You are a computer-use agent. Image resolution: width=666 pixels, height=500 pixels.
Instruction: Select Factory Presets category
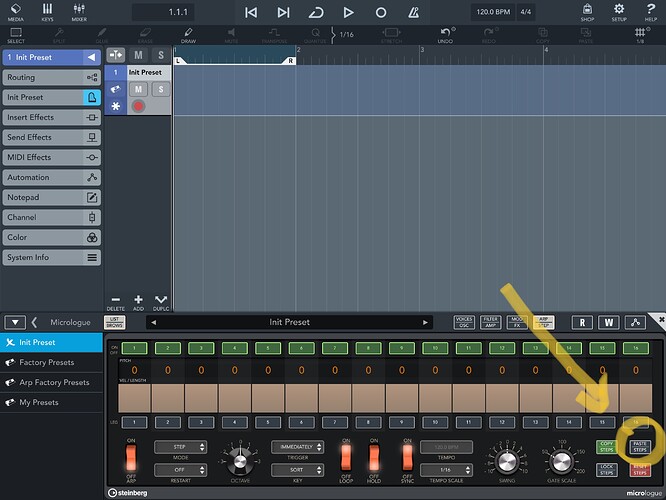(x=51, y=362)
